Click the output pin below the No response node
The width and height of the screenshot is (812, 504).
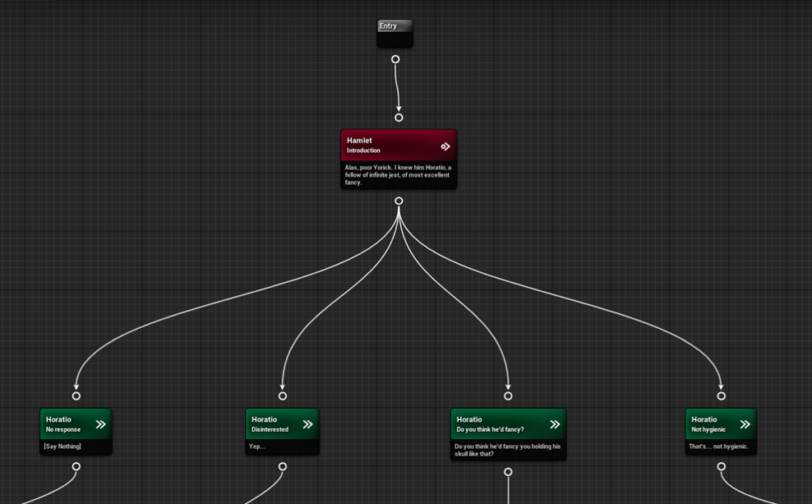pos(76,467)
